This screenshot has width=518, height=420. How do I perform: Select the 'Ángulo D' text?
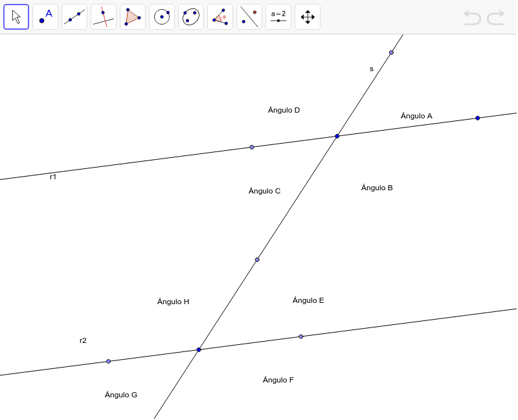click(284, 110)
